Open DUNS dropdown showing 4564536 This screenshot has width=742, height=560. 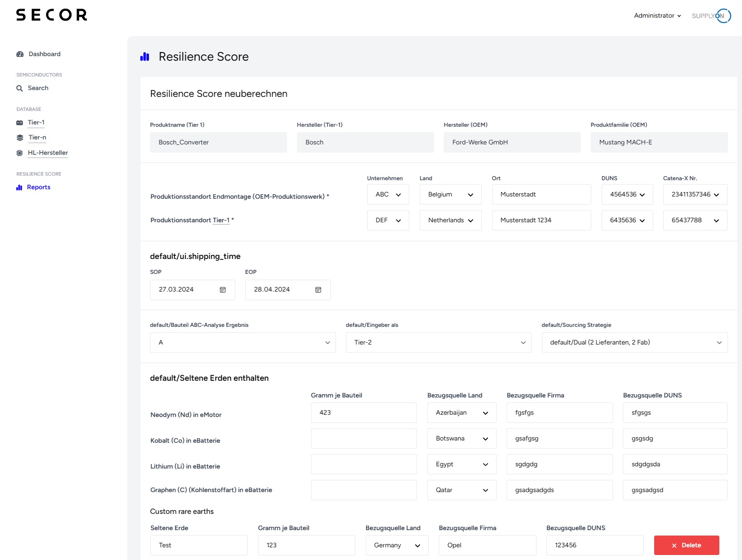(x=627, y=195)
